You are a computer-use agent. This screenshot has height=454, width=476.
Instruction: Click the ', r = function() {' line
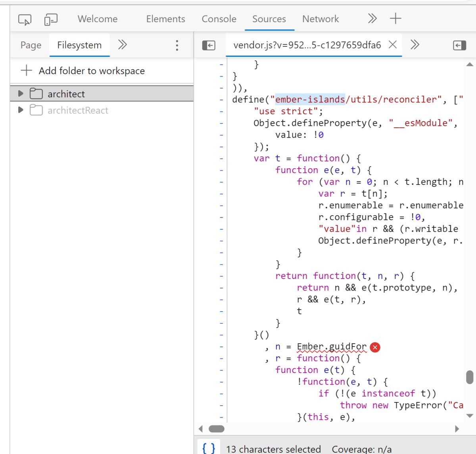pos(313,358)
